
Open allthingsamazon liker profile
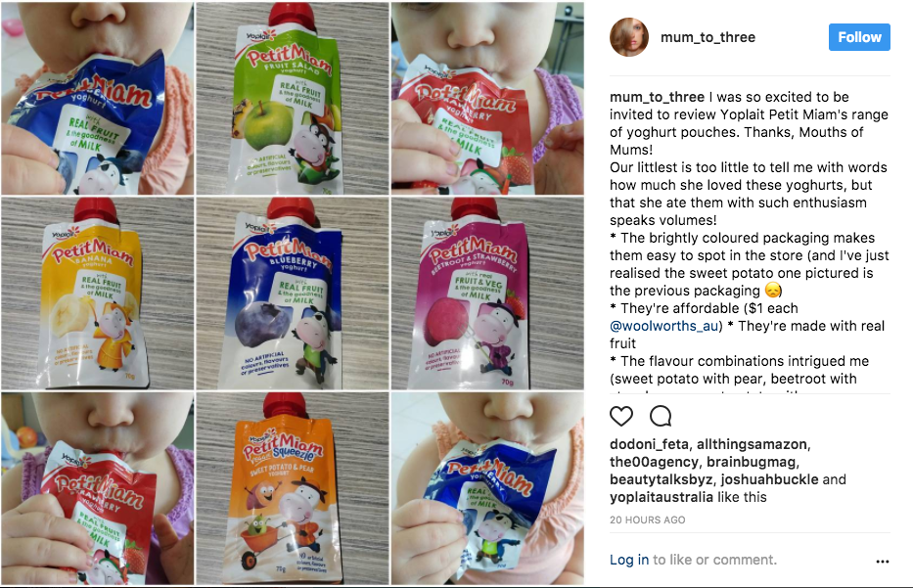[752, 444]
